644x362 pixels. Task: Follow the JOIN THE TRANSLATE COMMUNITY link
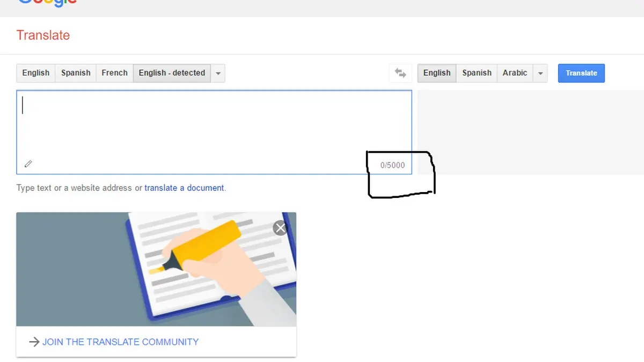tap(121, 342)
